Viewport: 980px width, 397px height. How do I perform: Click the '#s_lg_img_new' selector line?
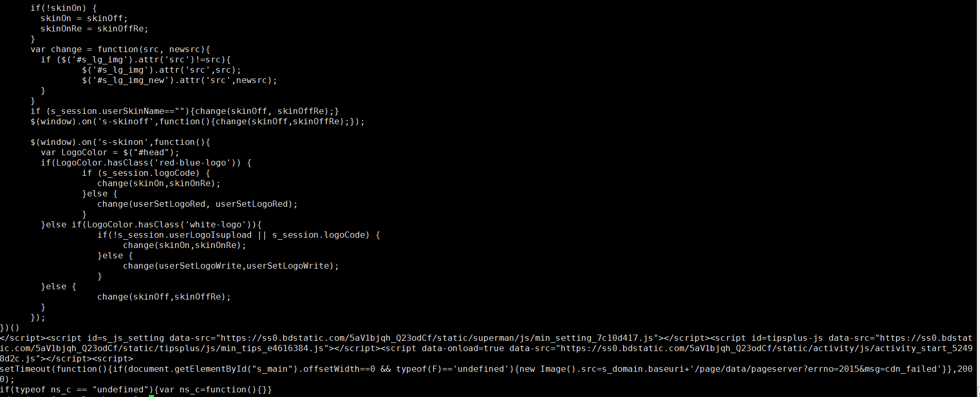(179, 80)
